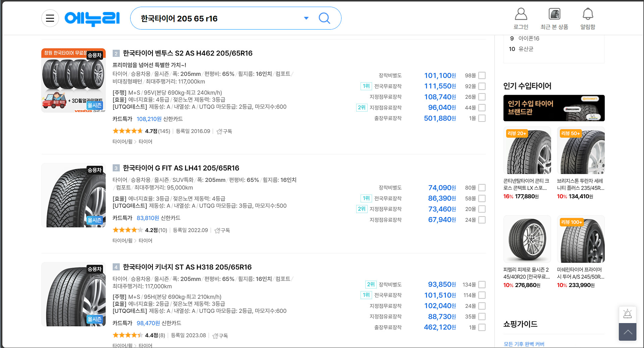This screenshot has width=644, height=348.
Task: Open 한국타이어 키너지 ST AS H318 title
Action: tap(187, 267)
